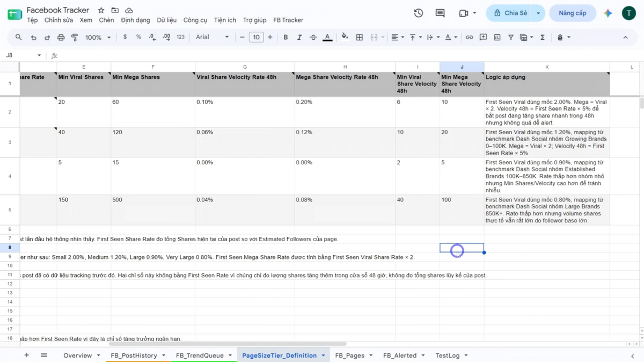Insert a link
This screenshot has width=644, height=362.
470,37
